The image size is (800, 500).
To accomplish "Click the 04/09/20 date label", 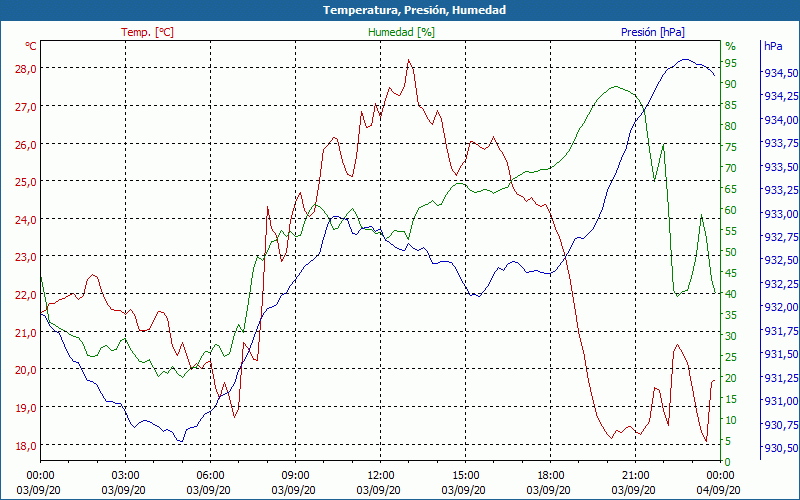I will (718, 490).
